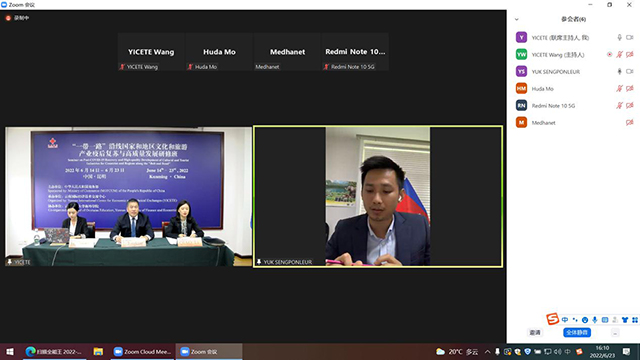Screen dimensions: 640x360
Task: Open Windows Start menu
Action: click(x=10, y=351)
